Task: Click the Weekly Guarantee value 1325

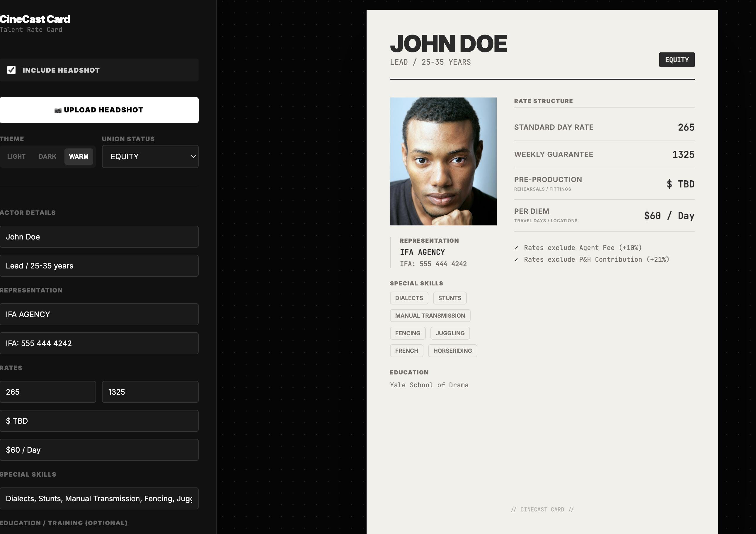Action: 683,155
